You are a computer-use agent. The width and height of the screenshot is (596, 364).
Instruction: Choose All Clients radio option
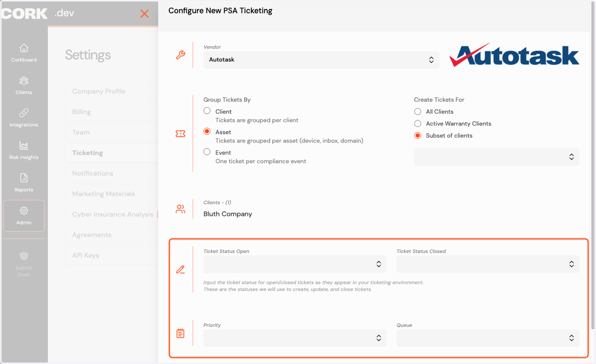tap(418, 111)
